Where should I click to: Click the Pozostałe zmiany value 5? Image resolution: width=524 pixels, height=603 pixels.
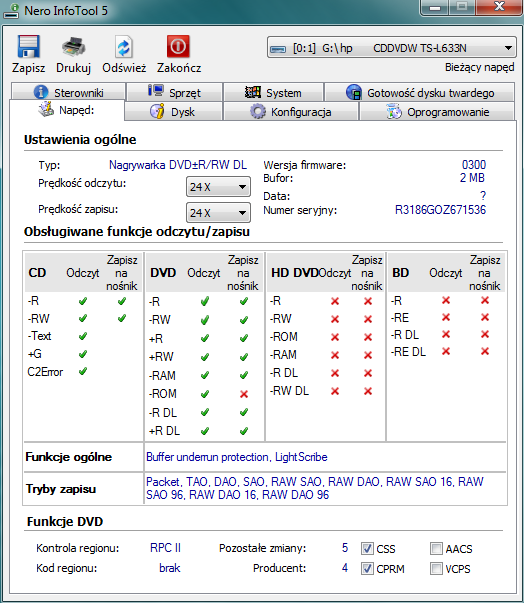[x=345, y=548]
